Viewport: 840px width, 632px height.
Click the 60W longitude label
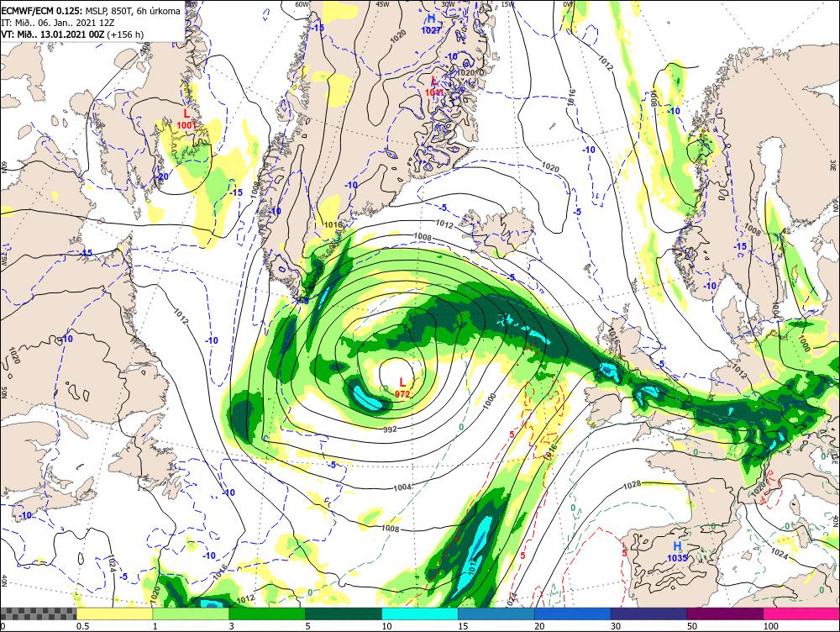tap(302, 4)
